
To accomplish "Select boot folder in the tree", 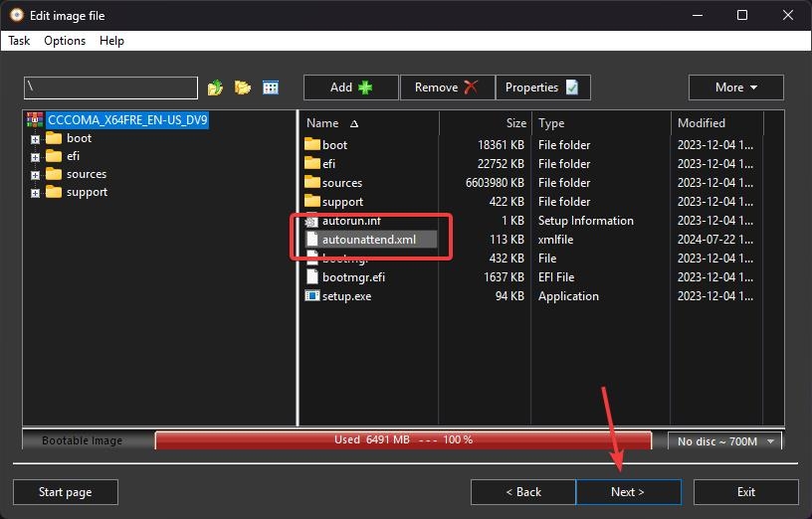I will click(79, 138).
